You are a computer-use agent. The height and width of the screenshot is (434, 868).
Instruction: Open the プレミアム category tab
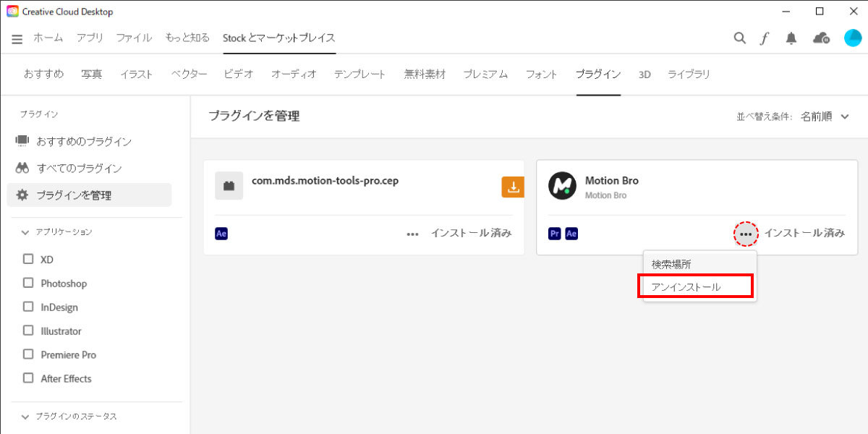(485, 74)
